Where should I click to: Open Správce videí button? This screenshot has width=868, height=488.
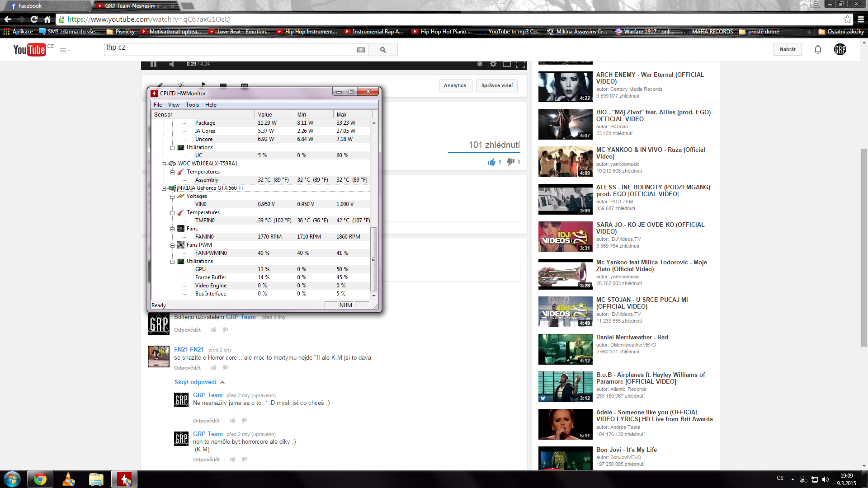(497, 86)
